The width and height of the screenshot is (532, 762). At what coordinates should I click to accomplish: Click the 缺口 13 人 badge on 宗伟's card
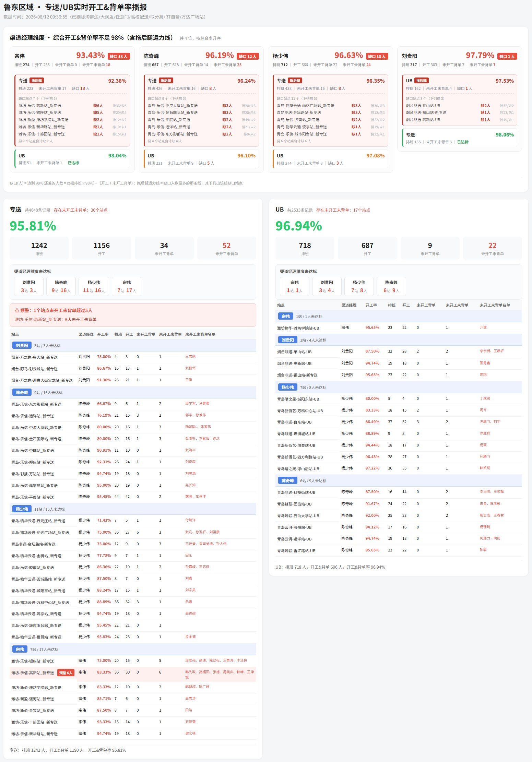[118, 56]
